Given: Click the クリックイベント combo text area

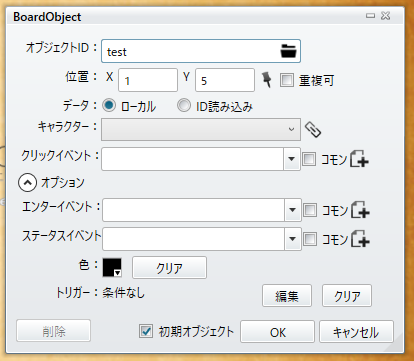Looking at the screenshot, I should click(x=193, y=159).
